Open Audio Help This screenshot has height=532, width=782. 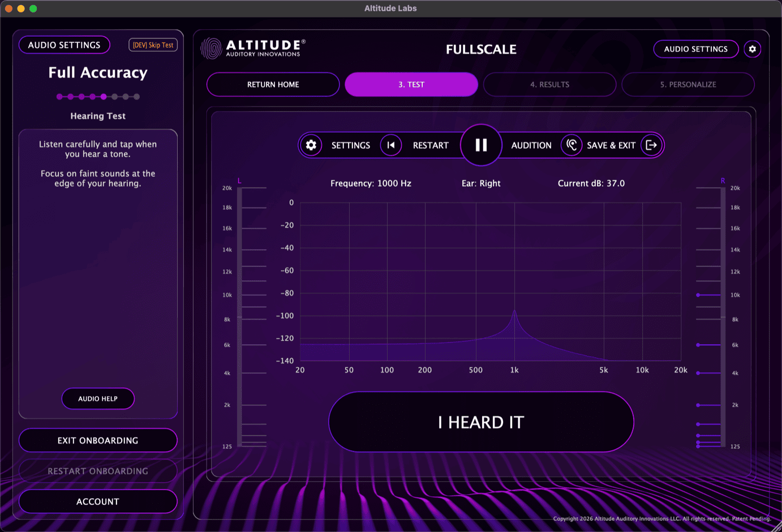pos(98,399)
